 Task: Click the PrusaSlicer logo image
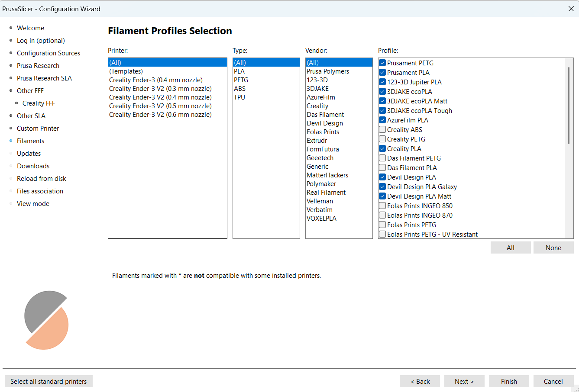click(x=46, y=320)
